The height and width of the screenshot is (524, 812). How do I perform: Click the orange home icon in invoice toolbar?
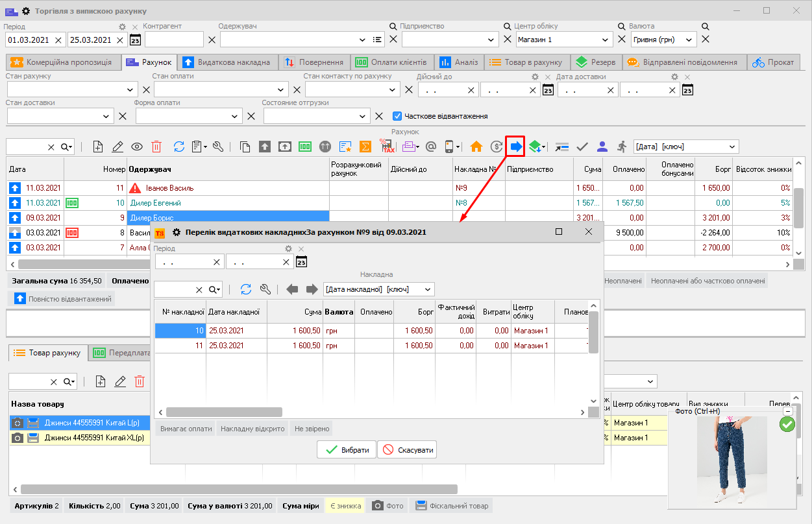pos(476,147)
